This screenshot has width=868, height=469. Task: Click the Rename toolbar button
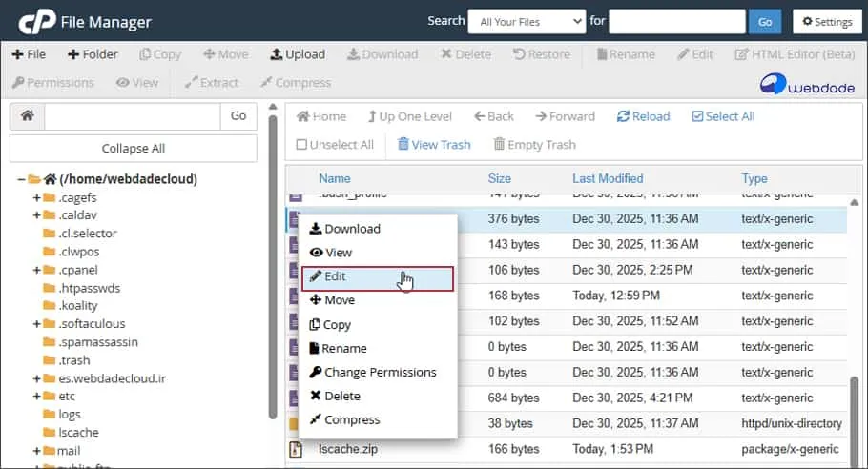click(x=626, y=54)
